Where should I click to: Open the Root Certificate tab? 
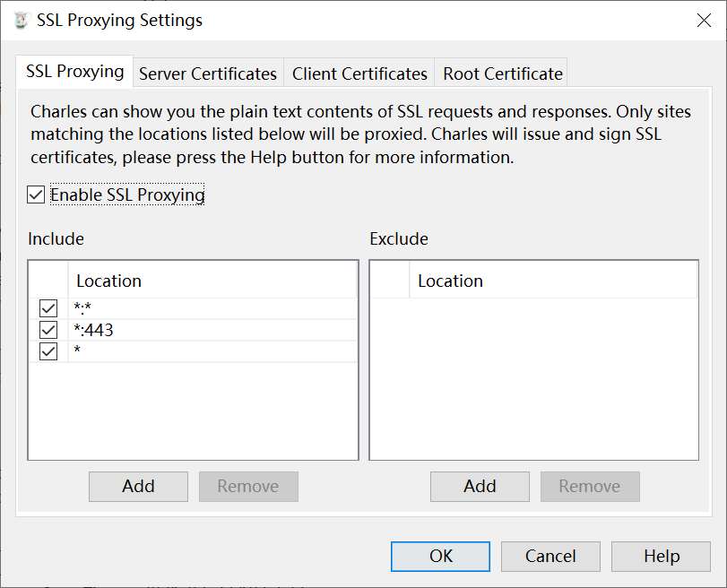[502, 73]
